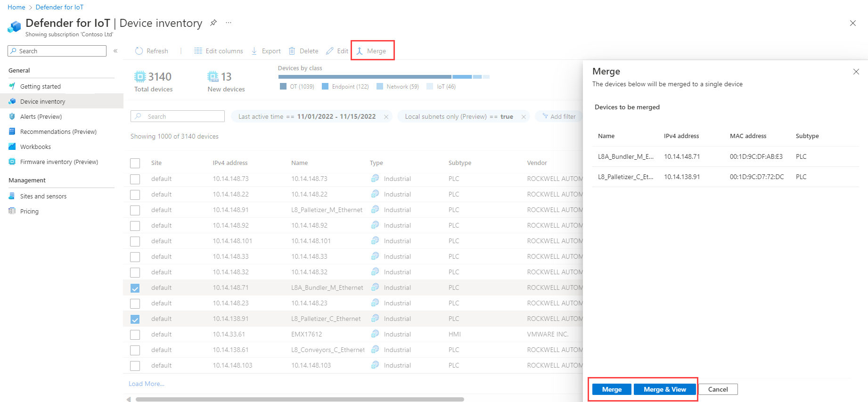
Task: Check the box for device 10.14.148.92
Action: (135, 226)
